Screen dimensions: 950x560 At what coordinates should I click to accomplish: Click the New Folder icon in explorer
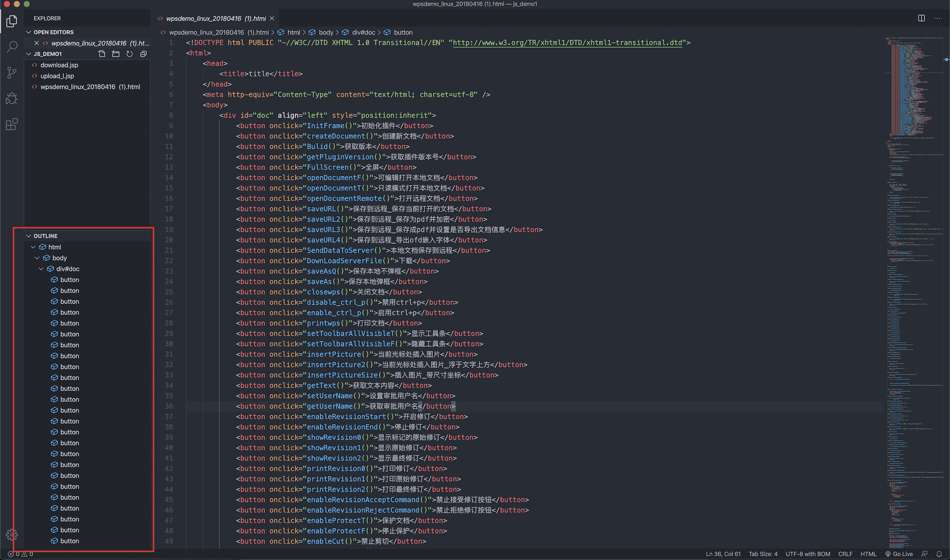[116, 54]
